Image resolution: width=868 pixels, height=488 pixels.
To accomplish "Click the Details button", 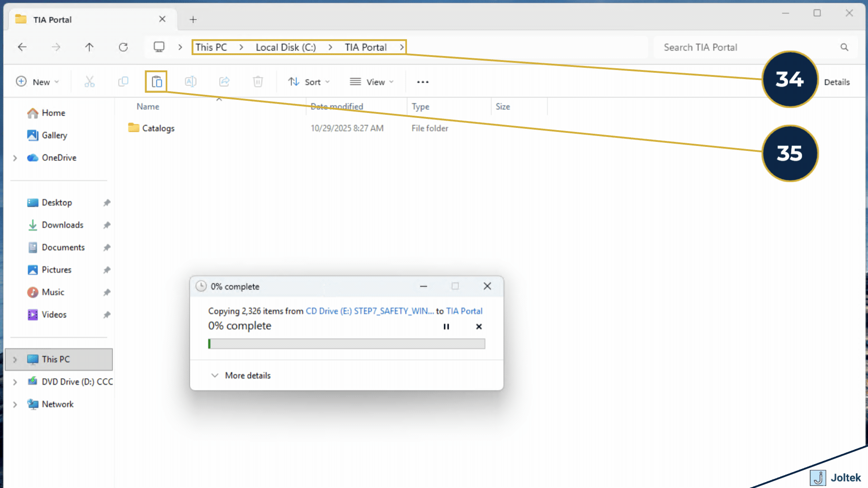I will tap(837, 82).
